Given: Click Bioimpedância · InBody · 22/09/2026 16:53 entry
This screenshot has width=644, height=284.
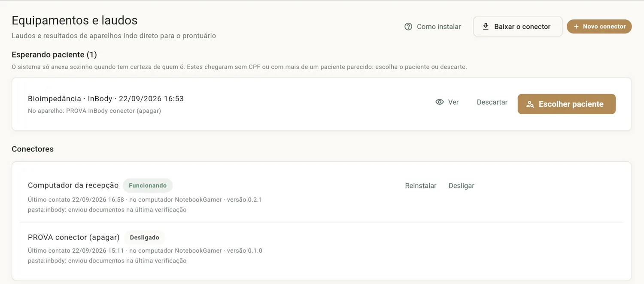Looking at the screenshot, I should (106, 99).
